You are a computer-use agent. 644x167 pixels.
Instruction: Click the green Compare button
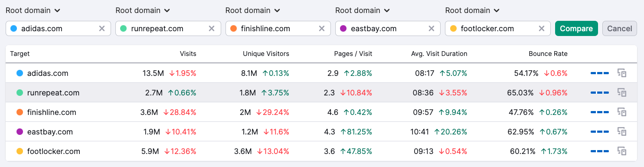click(x=576, y=29)
